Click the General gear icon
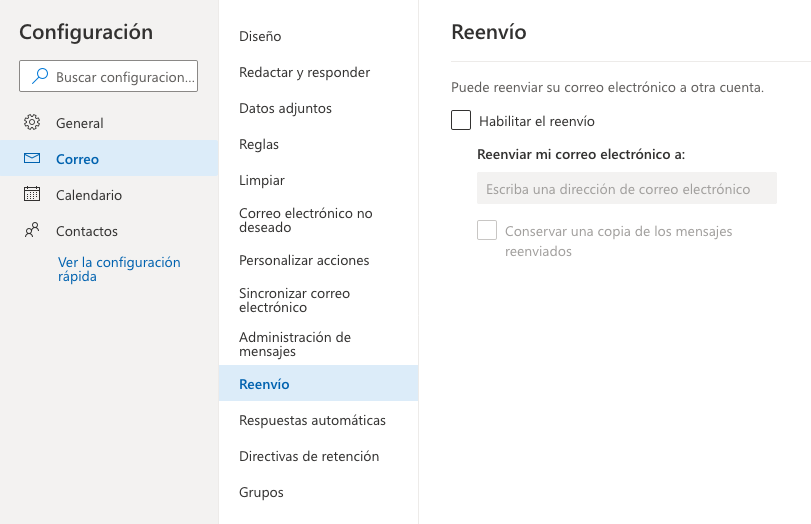This screenshot has width=811, height=524. (32, 123)
